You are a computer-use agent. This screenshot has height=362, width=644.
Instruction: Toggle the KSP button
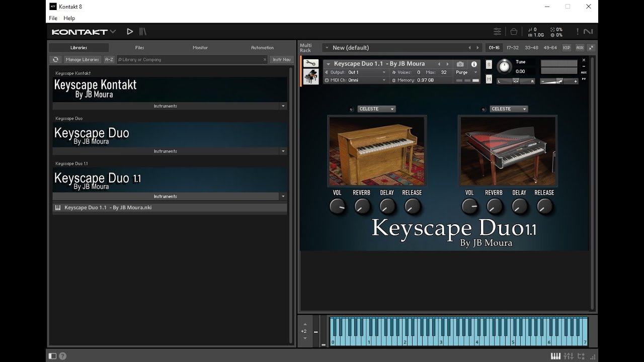[567, 48]
